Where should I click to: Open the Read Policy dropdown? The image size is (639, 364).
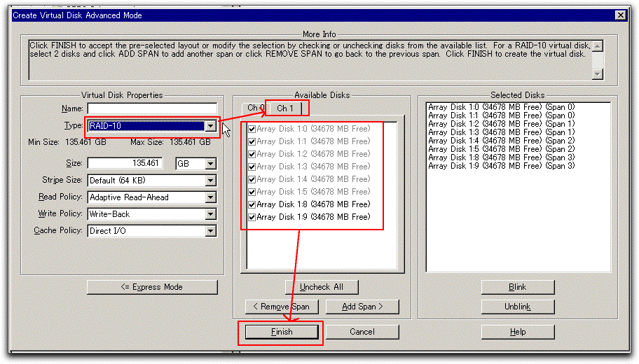(210, 197)
